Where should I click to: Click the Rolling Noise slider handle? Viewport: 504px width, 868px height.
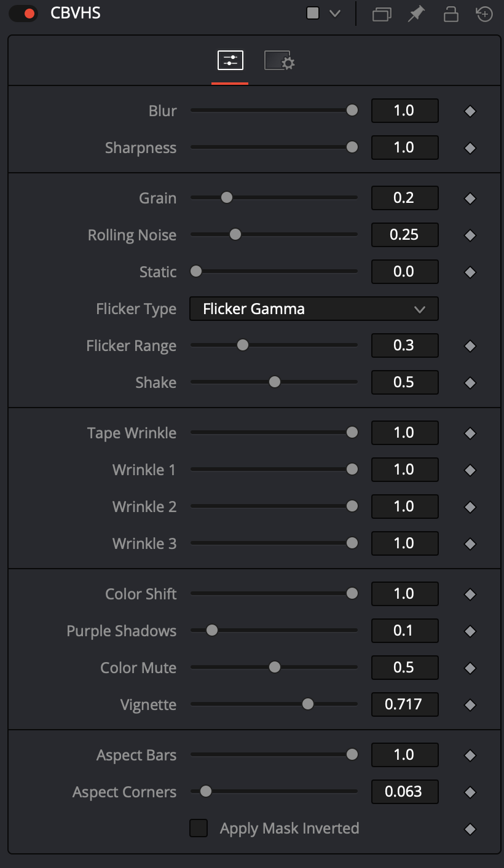pos(235,234)
